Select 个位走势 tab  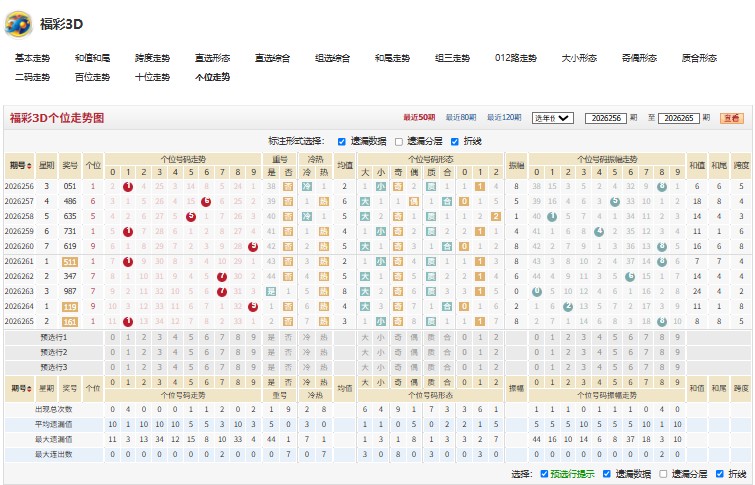tap(212, 77)
